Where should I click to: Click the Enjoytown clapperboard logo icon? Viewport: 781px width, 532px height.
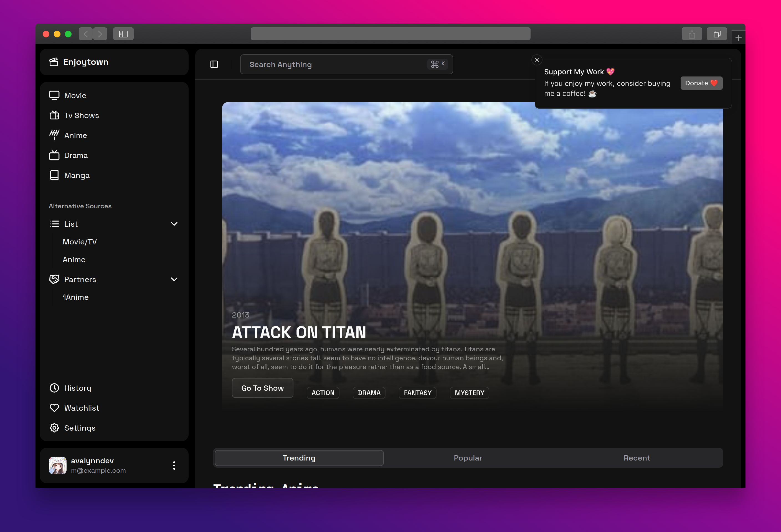pyautogui.click(x=54, y=62)
